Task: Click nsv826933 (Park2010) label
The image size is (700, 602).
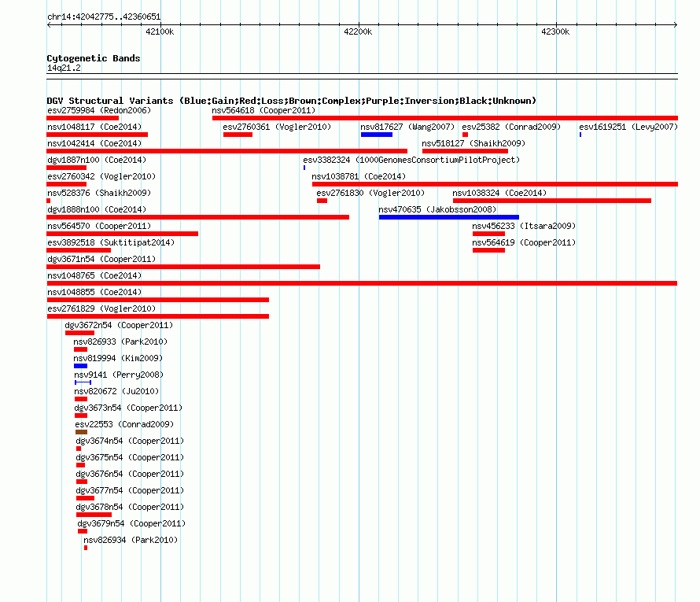Action: point(120,342)
